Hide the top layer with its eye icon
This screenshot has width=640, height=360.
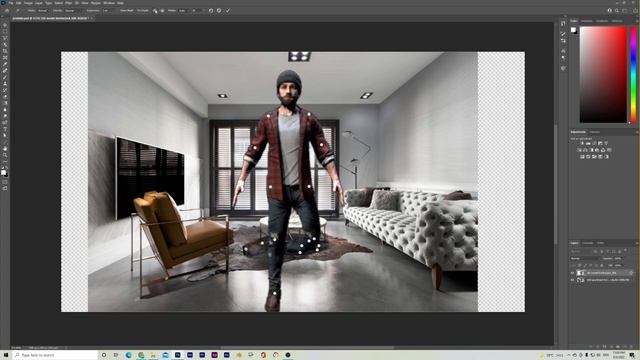pyautogui.click(x=573, y=273)
